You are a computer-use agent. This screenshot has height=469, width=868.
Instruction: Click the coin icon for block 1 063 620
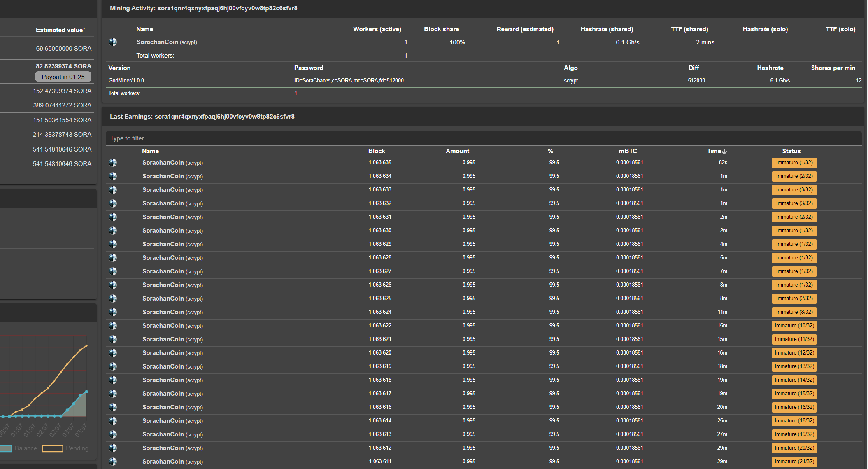pyautogui.click(x=113, y=353)
